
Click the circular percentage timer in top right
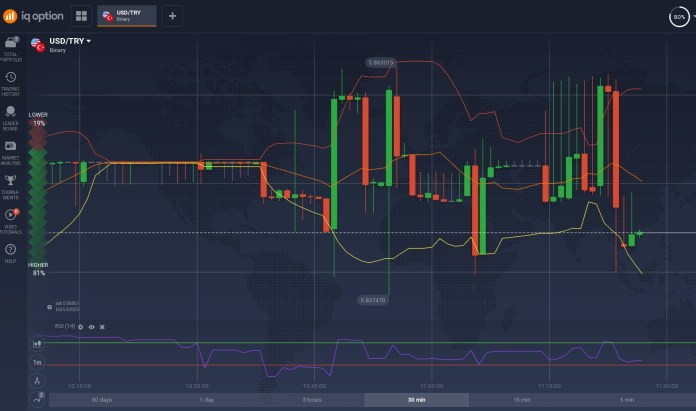coord(679,17)
